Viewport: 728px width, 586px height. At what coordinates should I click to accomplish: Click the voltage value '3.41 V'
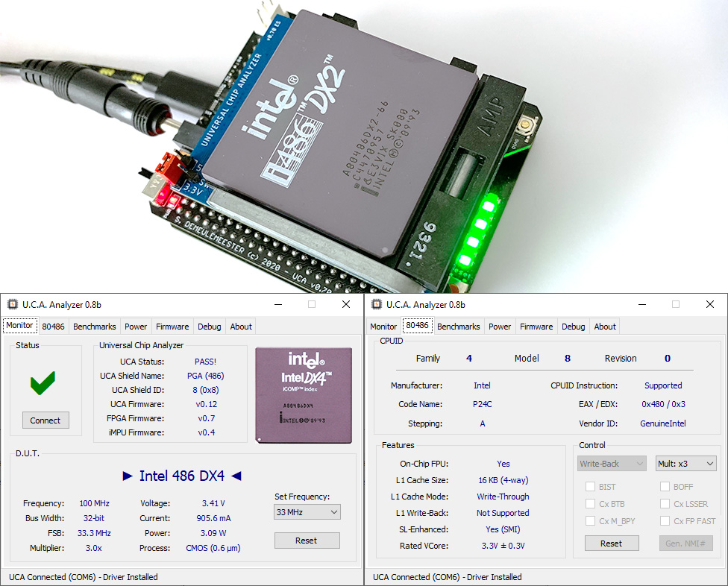pyautogui.click(x=213, y=503)
